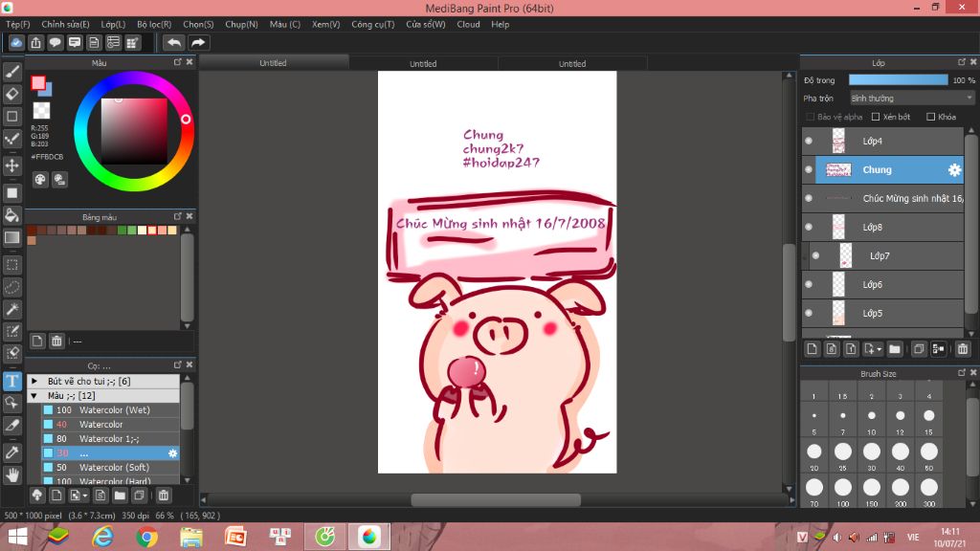Screen dimensions: 980x551
Task: Pick the pink foreground color swatch
Action: tap(38, 82)
